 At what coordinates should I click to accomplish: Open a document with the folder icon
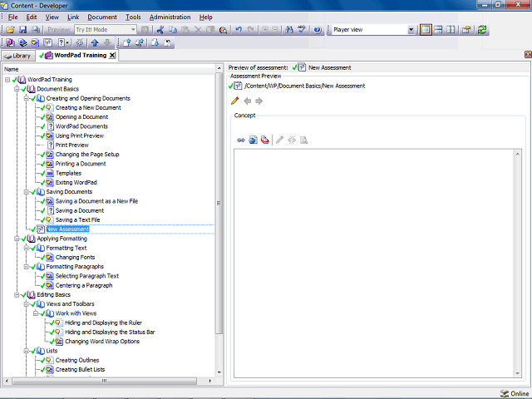[x=10, y=30]
